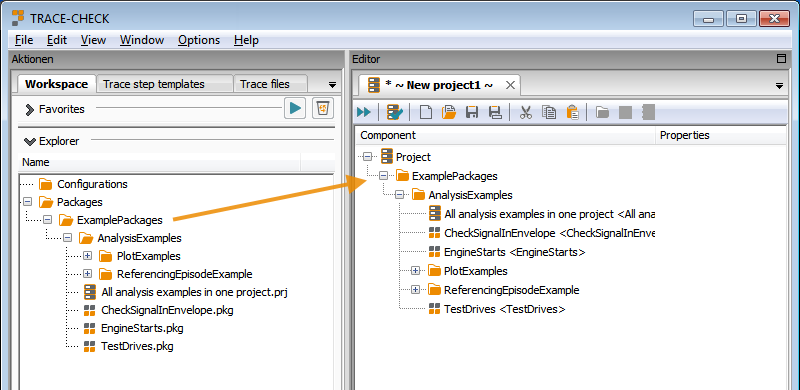Expand ReferencingEpisodeExample in Editor tree
The height and width of the screenshot is (390, 800).
tap(415, 290)
